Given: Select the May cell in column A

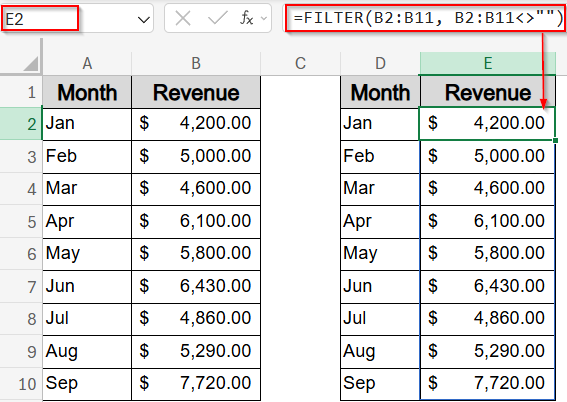Looking at the screenshot, I should (x=87, y=254).
